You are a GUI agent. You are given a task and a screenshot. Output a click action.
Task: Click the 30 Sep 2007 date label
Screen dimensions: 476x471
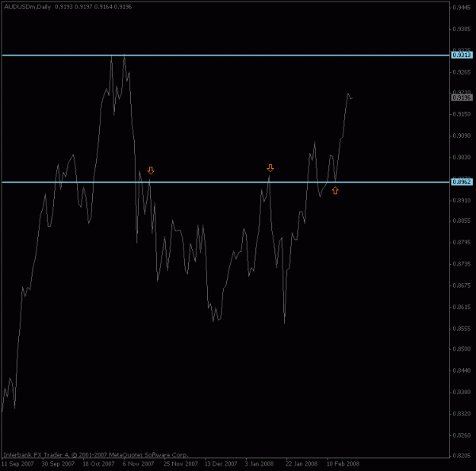pos(58,463)
